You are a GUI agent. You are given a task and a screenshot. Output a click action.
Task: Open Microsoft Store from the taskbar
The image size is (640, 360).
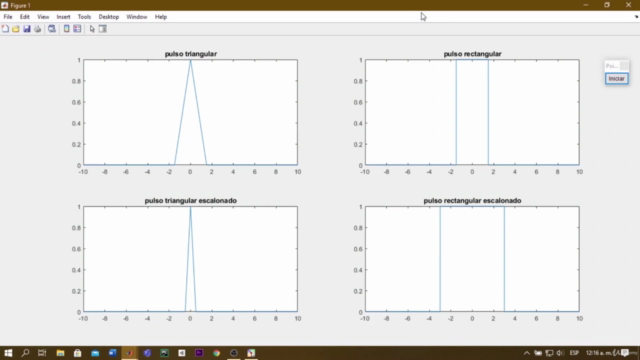[78, 353]
